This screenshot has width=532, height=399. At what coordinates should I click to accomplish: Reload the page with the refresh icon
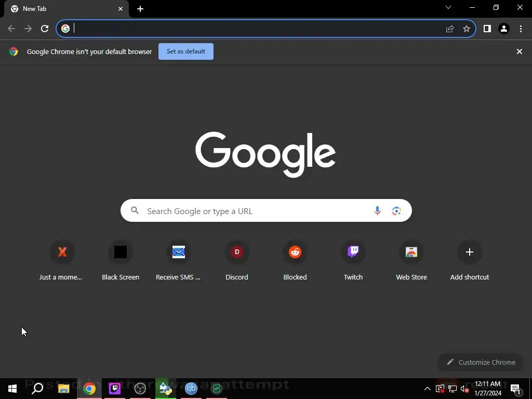(x=45, y=29)
